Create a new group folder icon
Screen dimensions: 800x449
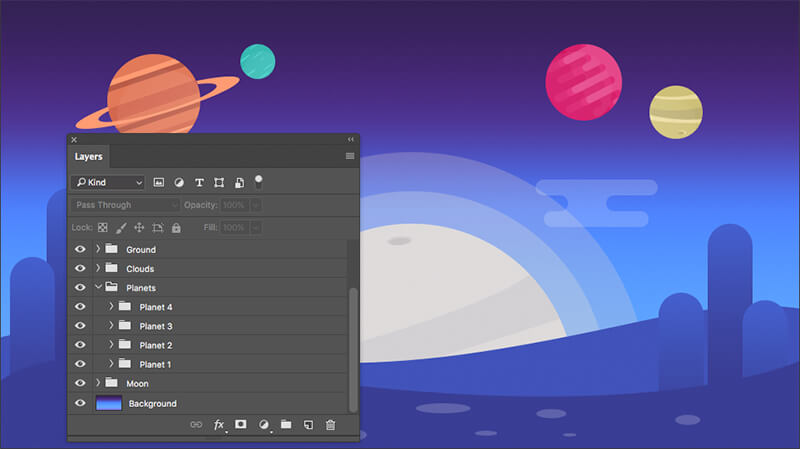click(286, 425)
